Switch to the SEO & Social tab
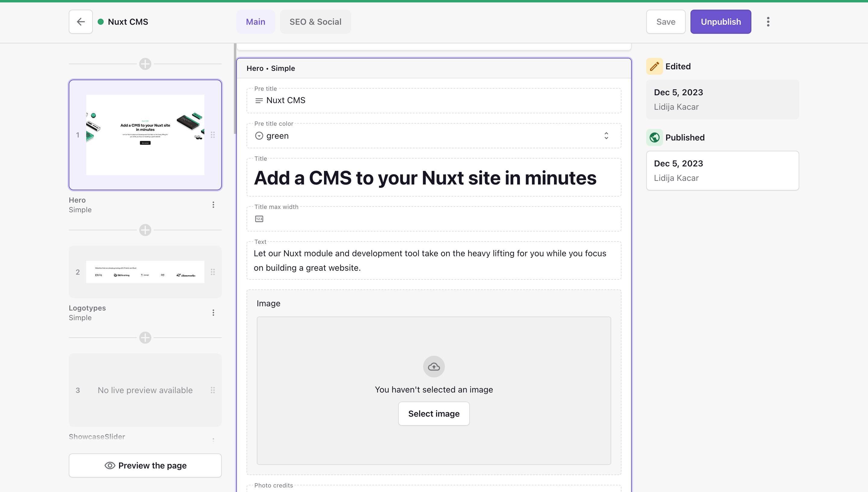The image size is (868, 492). click(x=315, y=22)
